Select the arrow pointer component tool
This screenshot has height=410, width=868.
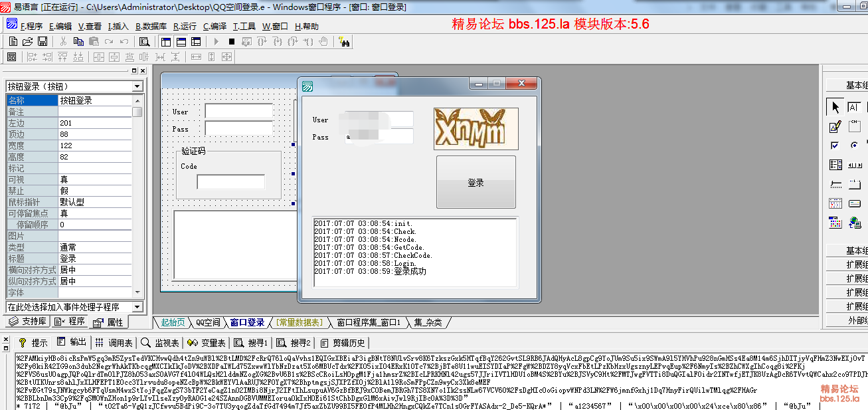click(x=835, y=107)
